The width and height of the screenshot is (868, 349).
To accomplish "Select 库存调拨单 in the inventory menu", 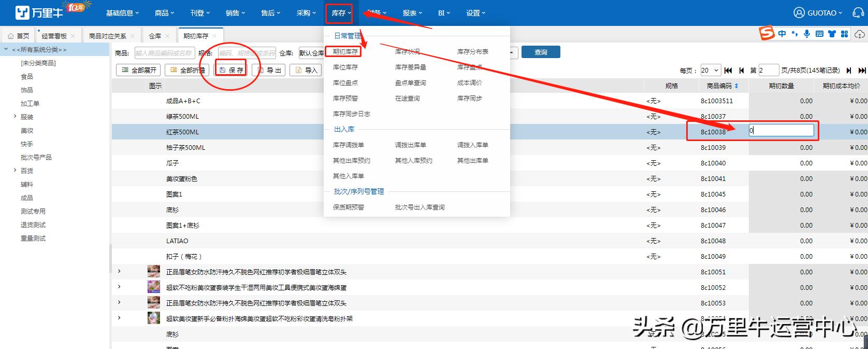I will (x=348, y=145).
